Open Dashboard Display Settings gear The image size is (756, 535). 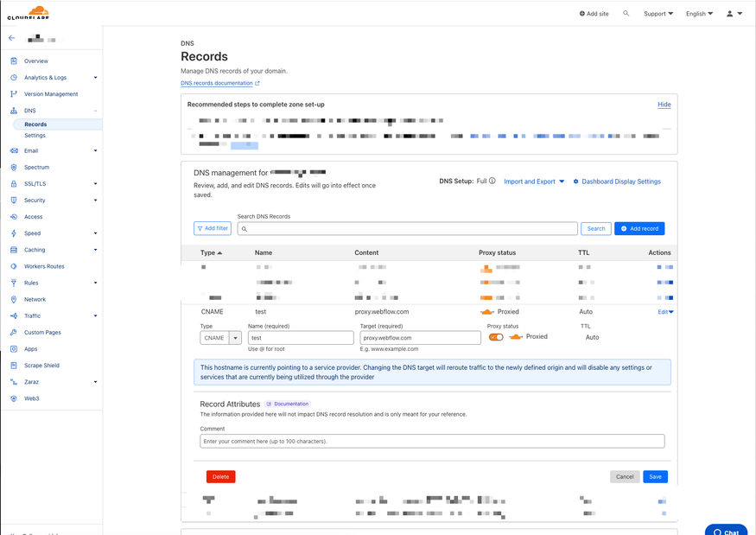point(576,182)
